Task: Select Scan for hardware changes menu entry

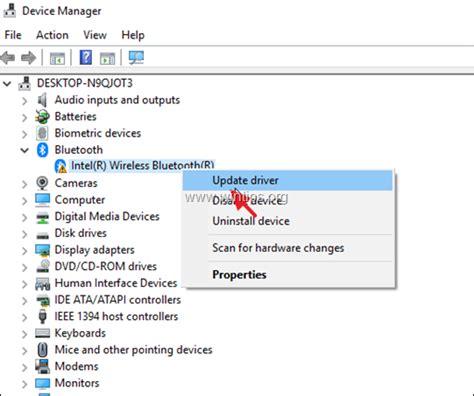Action: [x=288, y=248]
